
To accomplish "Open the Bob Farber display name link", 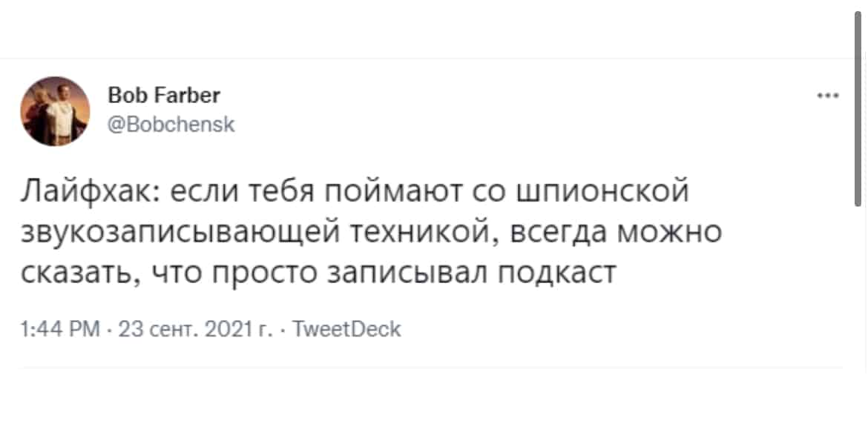I will tap(165, 96).
